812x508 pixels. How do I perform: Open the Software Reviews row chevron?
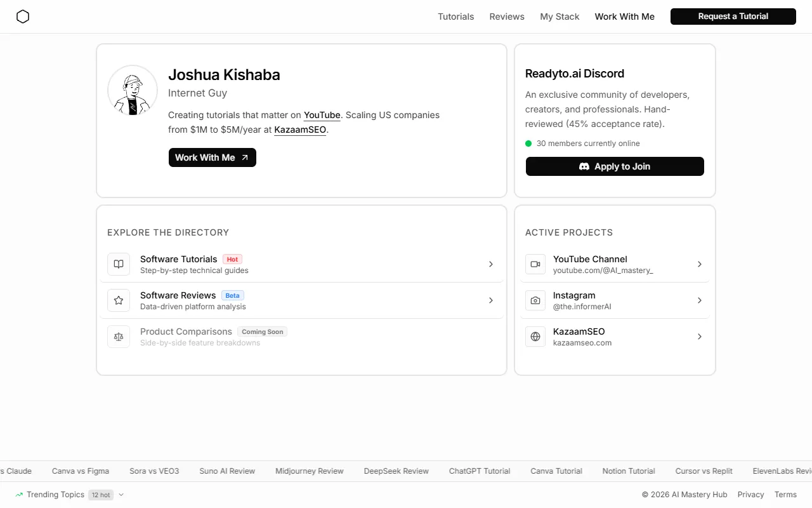pos(491,300)
